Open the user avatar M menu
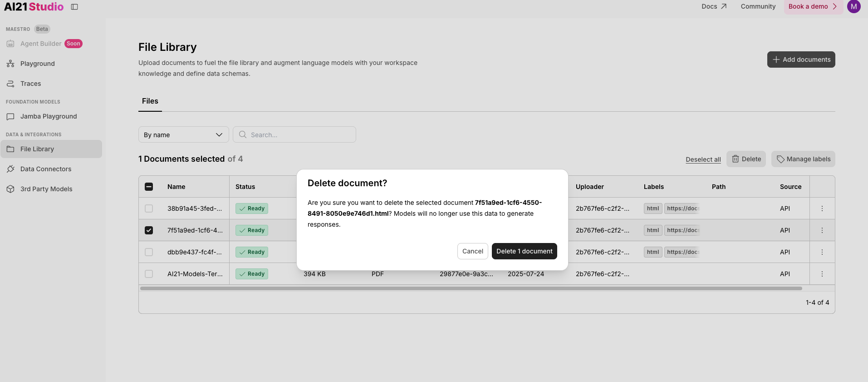This screenshot has width=868, height=382. pos(853,7)
